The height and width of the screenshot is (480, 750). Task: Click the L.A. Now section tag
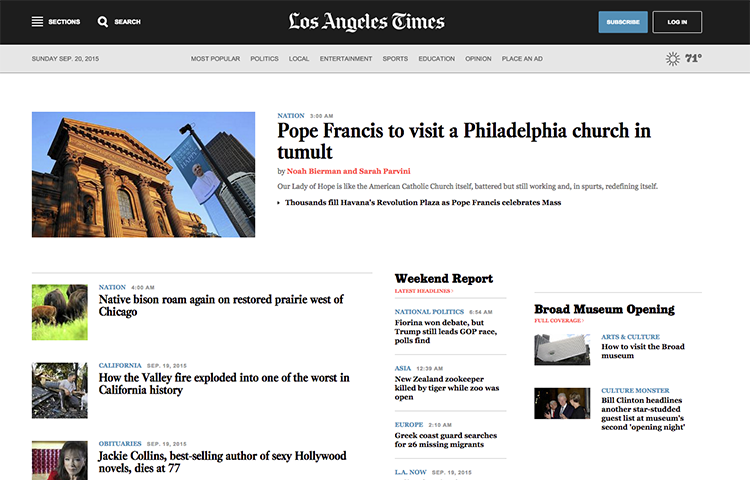(x=410, y=472)
